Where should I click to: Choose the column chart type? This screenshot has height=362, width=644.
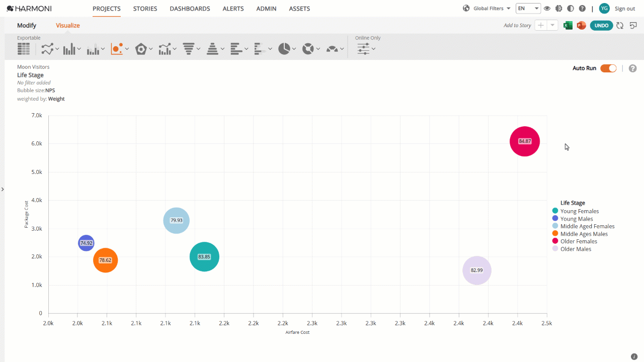69,49
